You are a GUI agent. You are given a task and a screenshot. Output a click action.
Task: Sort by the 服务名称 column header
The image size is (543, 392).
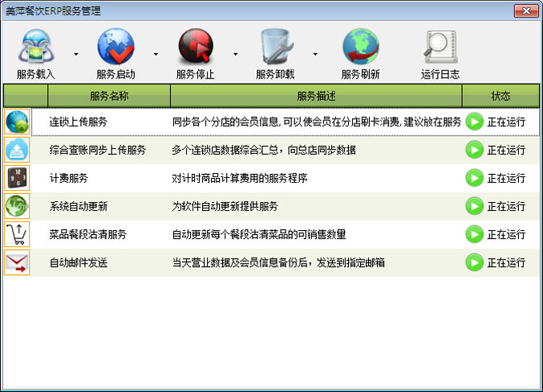click(109, 96)
